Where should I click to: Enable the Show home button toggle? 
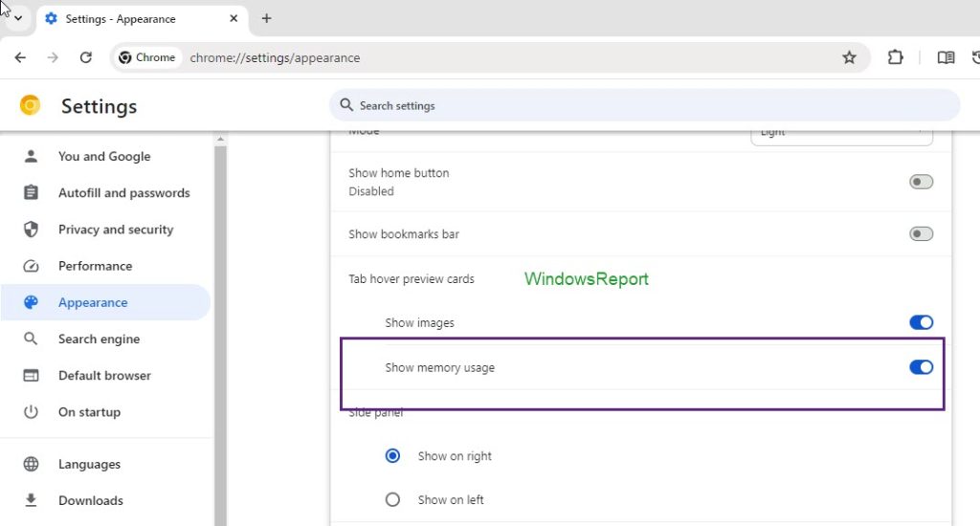pos(921,182)
